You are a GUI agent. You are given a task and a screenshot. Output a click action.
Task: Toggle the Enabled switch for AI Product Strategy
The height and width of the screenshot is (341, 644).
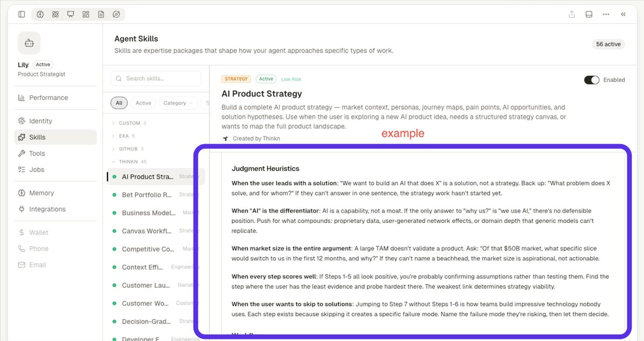point(591,80)
